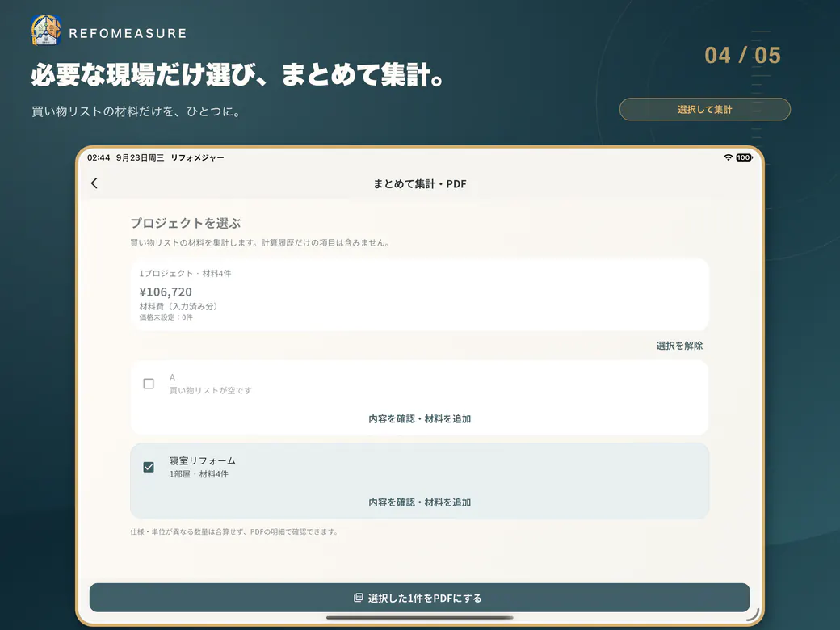The image size is (840, 630).
Task: Uncheck the 寝室リフォーム project checkbox
Action: [x=149, y=467]
